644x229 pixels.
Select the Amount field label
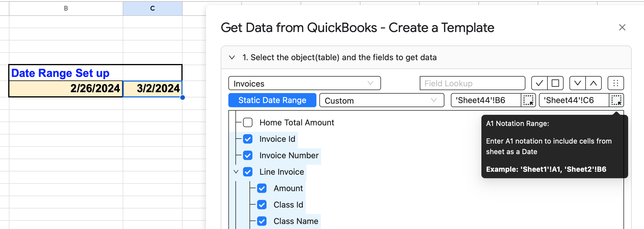(x=288, y=188)
